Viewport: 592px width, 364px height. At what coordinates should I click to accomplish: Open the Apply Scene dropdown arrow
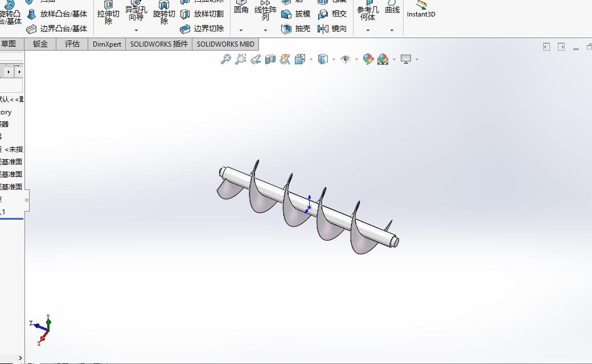(x=394, y=59)
